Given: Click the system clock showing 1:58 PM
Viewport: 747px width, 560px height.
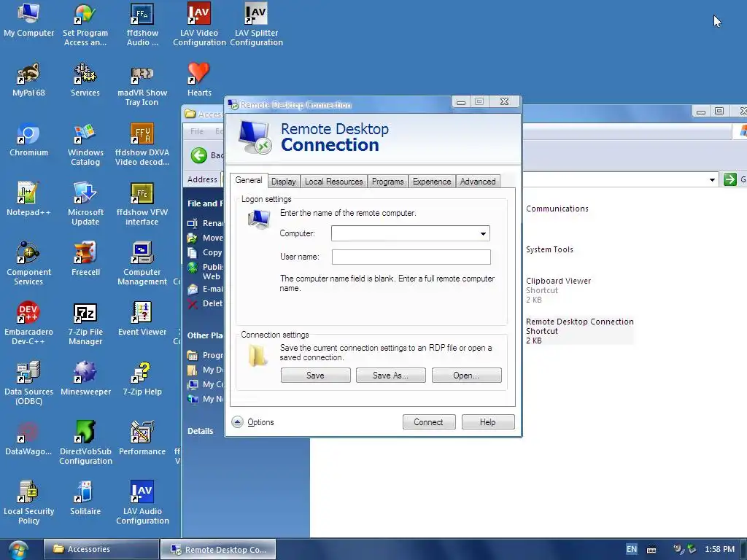Looking at the screenshot, I should pos(719,549).
